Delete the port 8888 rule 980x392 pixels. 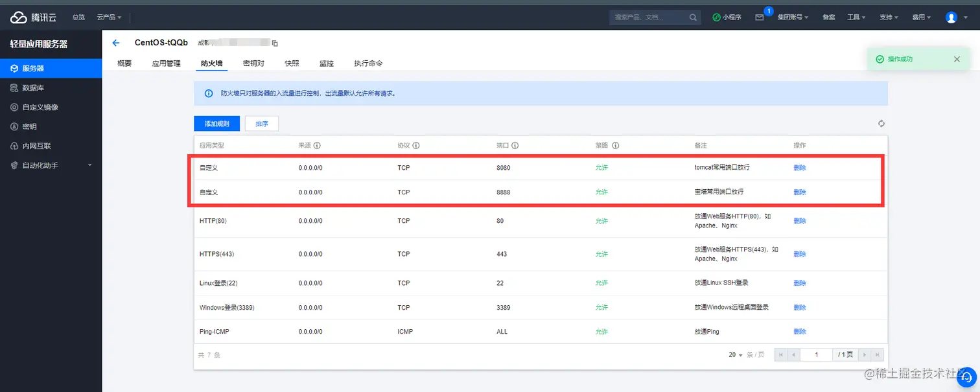[800, 192]
